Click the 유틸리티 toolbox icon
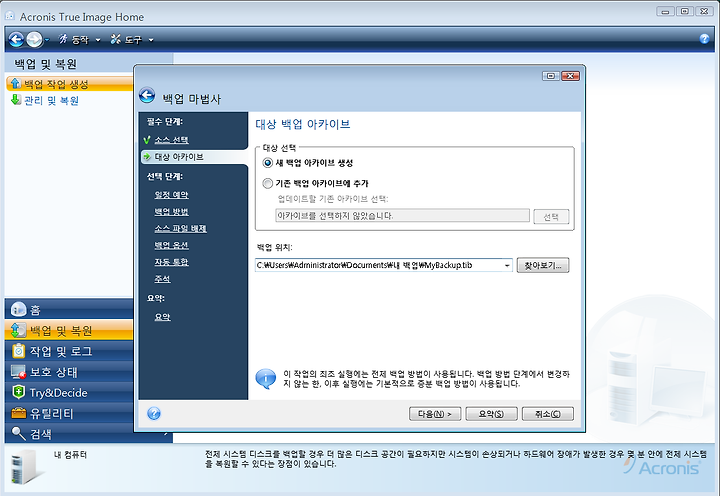Image resolution: width=720 pixels, height=496 pixels. pos(18,413)
